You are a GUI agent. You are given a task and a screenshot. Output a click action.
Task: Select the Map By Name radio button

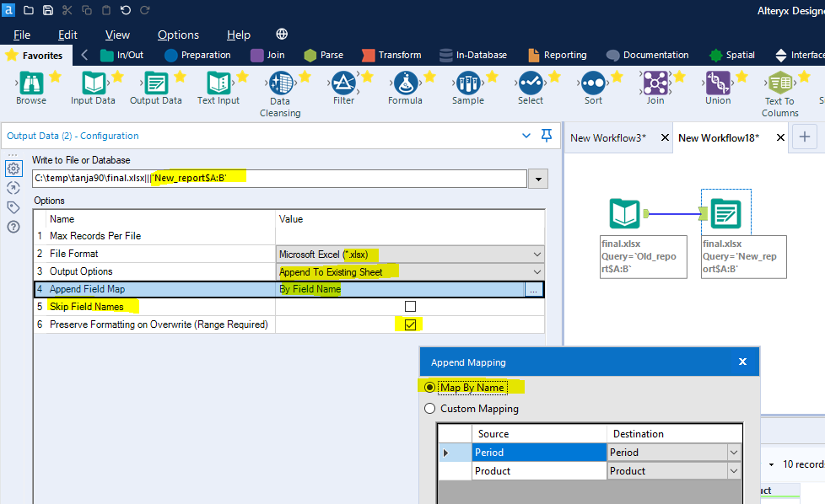point(430,388)
